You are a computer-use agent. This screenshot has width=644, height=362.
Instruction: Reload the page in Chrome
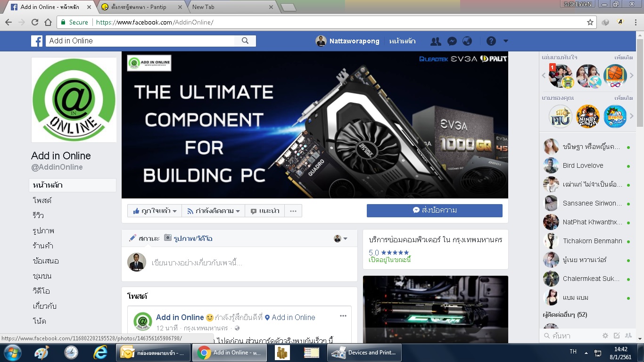pos(35,22)
